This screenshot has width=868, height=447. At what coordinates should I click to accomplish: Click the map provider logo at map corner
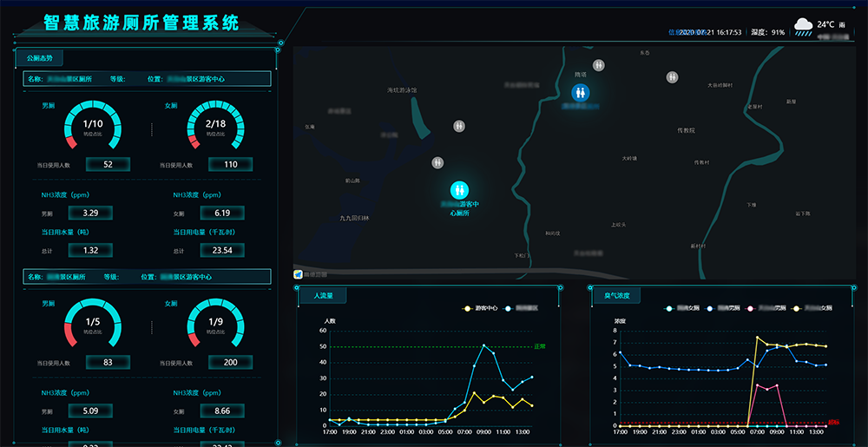(x=299, y=274)
